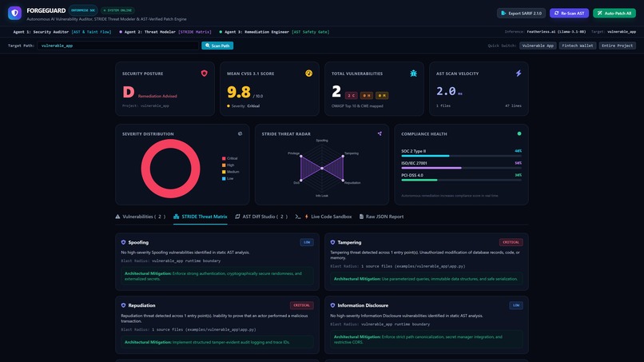This screenshot has height=362, width=644.
Task: Click the Severity Distribution pie chart icon
Action: 240,133
